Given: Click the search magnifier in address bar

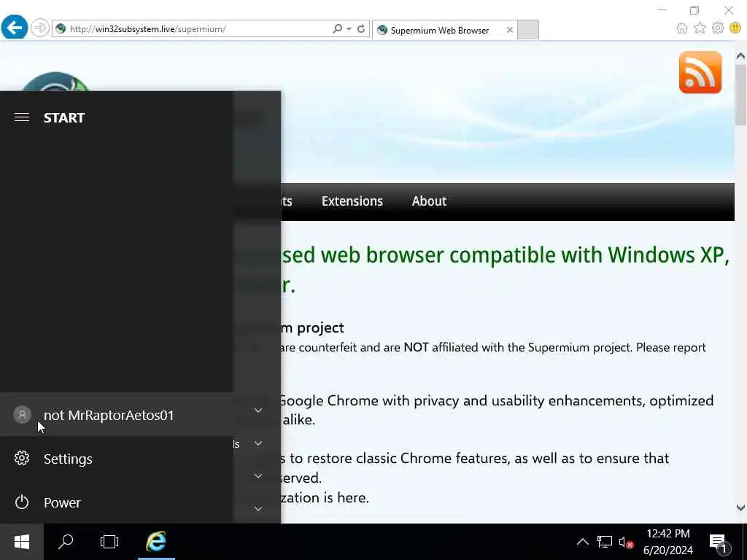Looking at the screenshot, I should [x=337, y=29].
